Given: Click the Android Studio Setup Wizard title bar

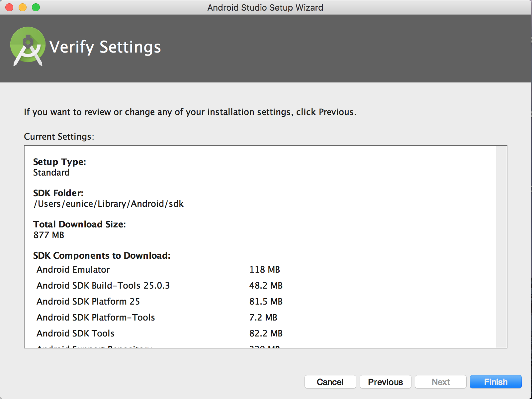Looking at the screenshot, I should click(x=265, y=7).
